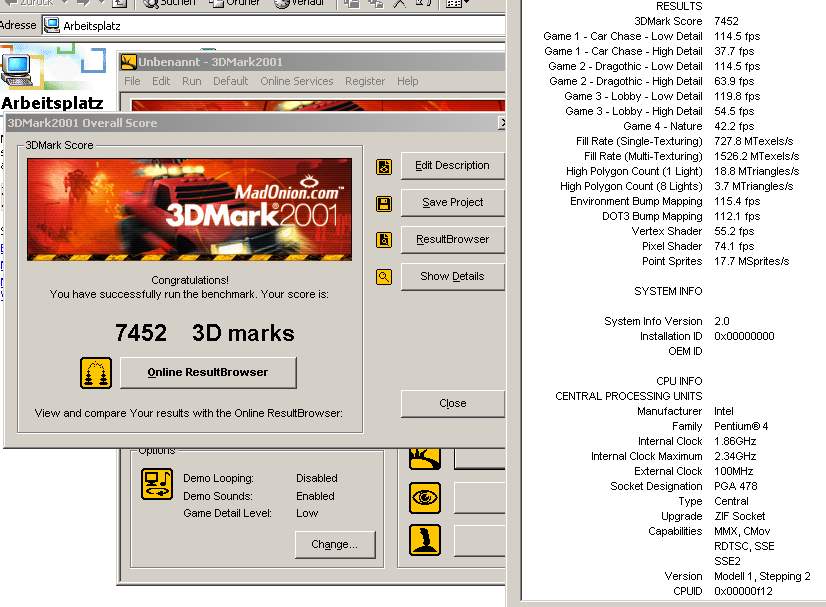Click the Change... options button

tap(335, 544)
